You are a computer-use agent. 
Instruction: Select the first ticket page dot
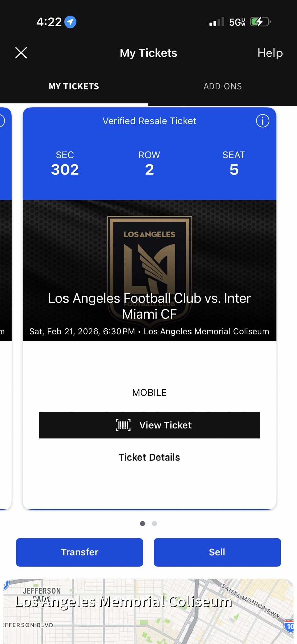pos(142,524)
